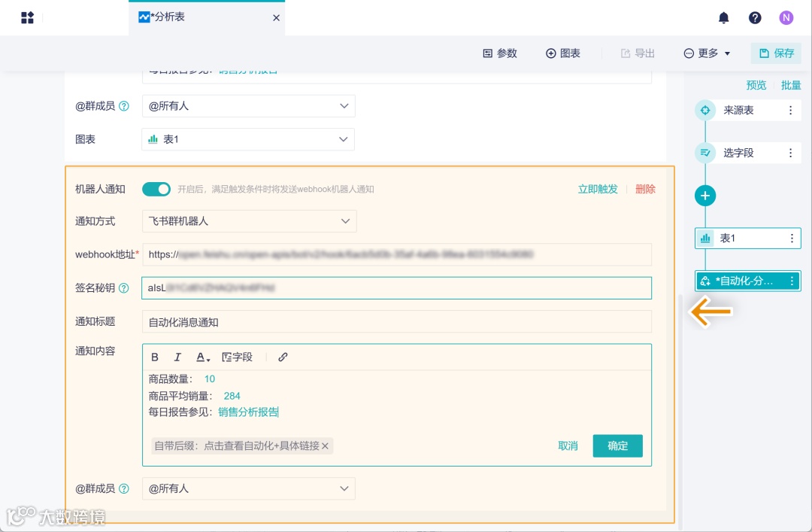Click the help question mark icon
Viewport: 812px width, 532px height.
click(755, 17)
